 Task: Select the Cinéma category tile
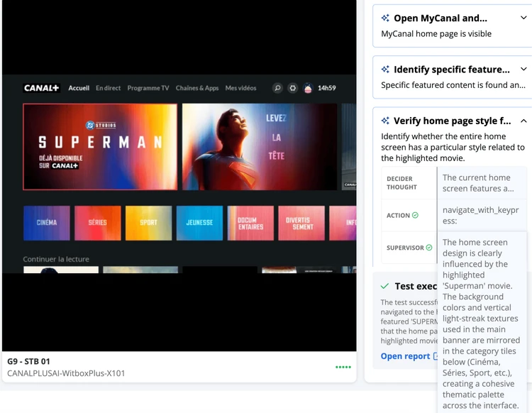[x=47, y=223]
